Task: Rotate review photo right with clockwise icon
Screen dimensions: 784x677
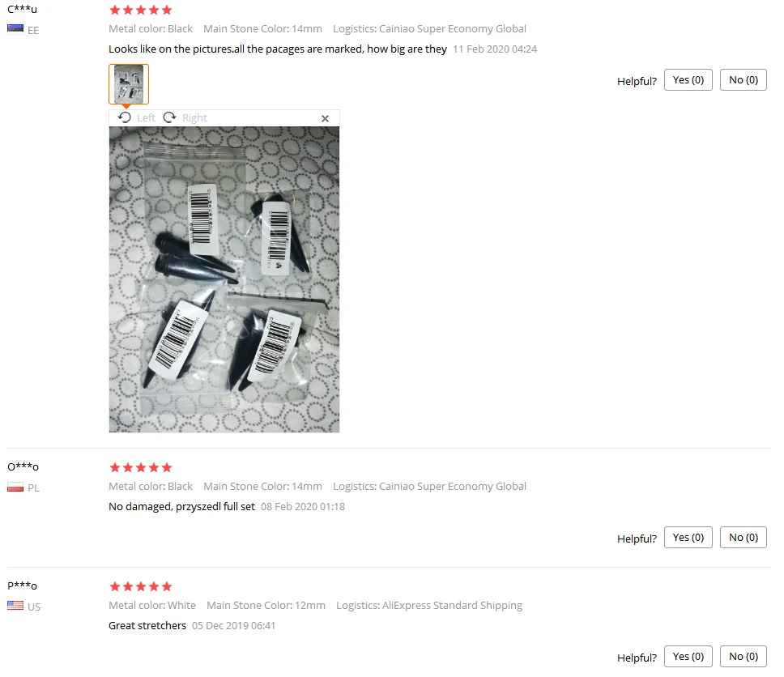Action: coord(169,117)
